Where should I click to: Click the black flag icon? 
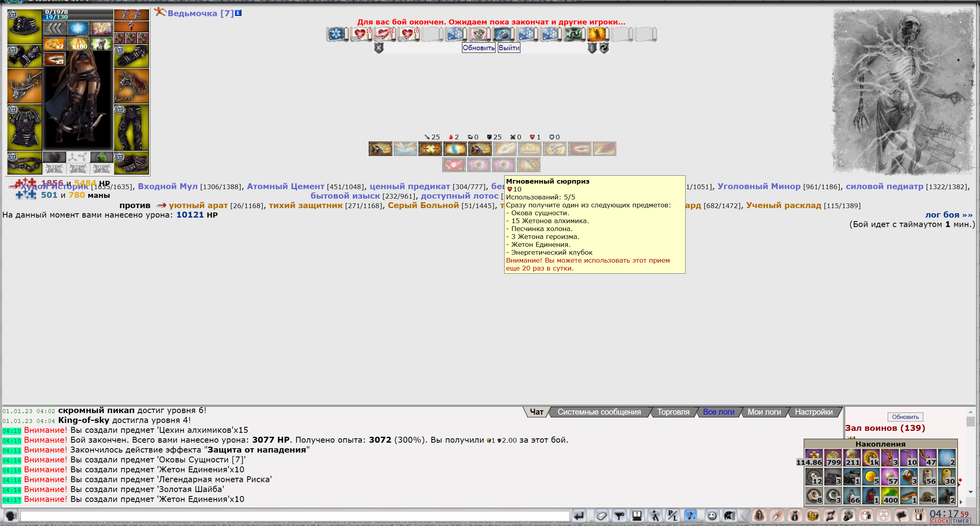click(x=901, y=516)
